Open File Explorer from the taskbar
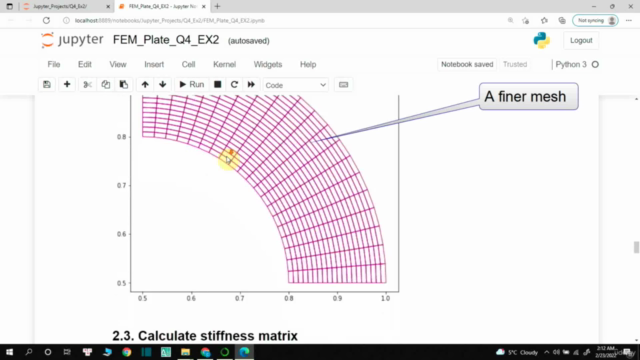The width and height of the screenshot is (640, 360). [x=185, y=352]
